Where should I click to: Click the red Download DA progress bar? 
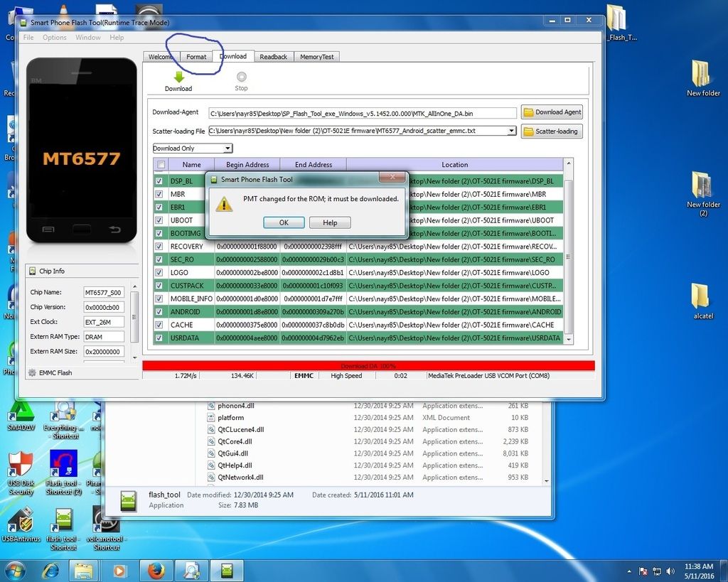[x=368, y=365]
